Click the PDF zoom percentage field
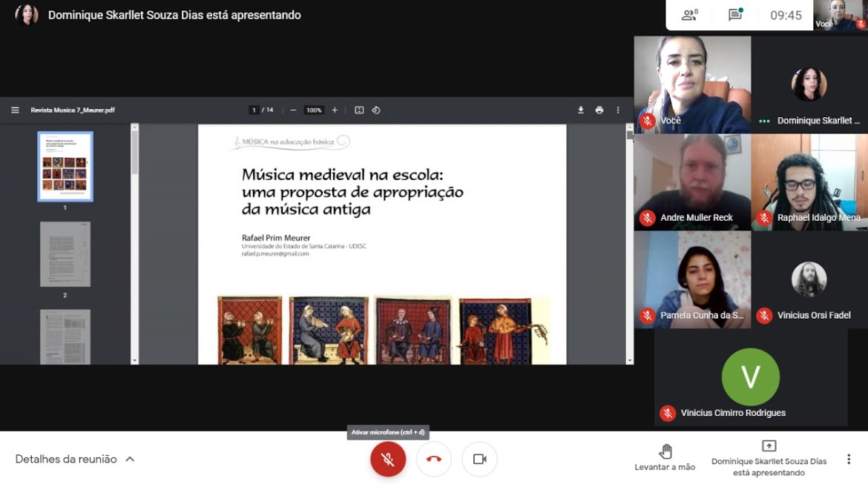Image resolution: width=868 pixels, height=487 pixels. (314, 110)
